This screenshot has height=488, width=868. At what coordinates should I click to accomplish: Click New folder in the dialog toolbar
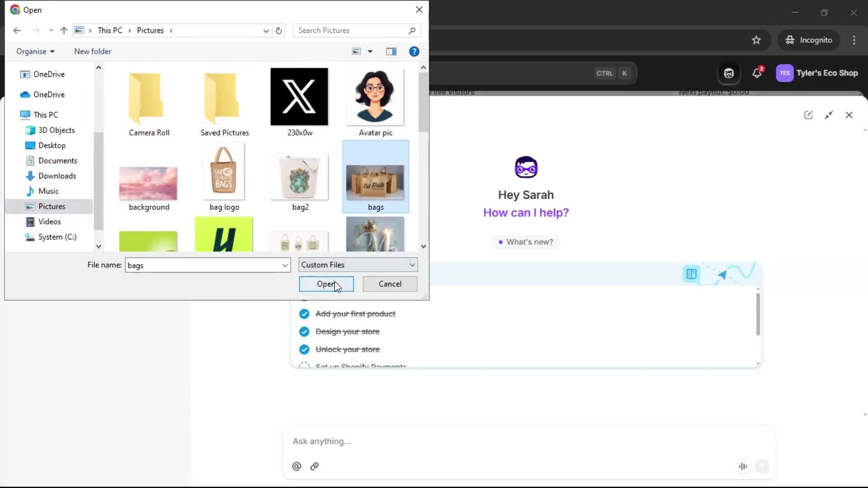92,51
